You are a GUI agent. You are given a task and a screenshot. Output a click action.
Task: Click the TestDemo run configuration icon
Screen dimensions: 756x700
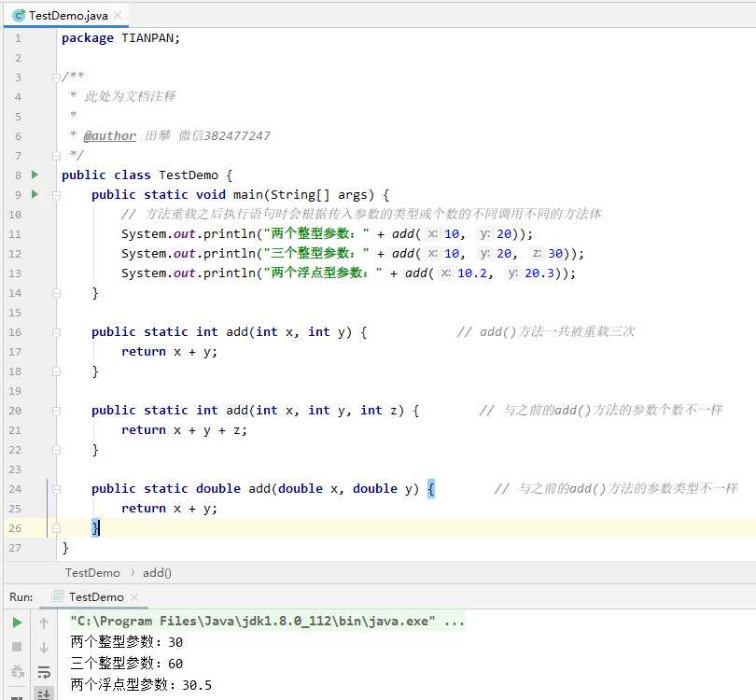[57, 596]
